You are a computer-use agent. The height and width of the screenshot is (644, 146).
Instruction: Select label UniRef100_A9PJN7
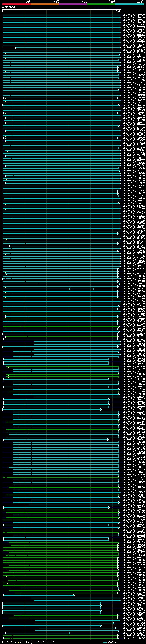[134, 284]
